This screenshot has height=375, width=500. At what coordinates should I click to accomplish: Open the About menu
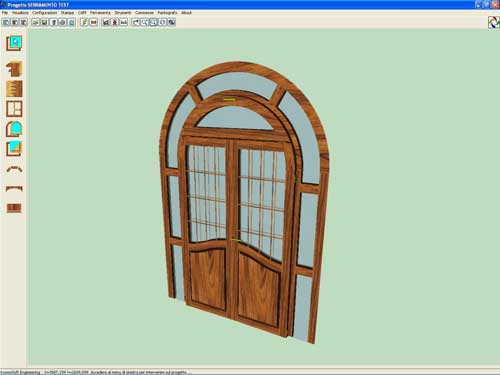tap(186, 13)
